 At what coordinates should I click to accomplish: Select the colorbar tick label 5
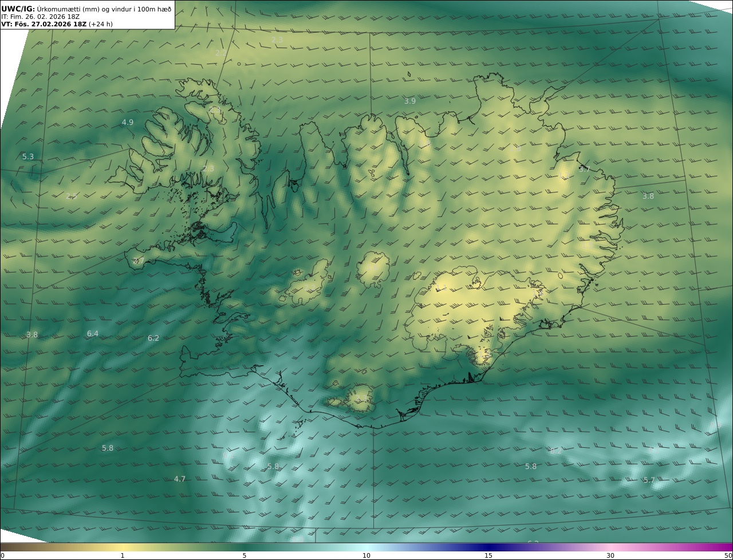point(245,555)
